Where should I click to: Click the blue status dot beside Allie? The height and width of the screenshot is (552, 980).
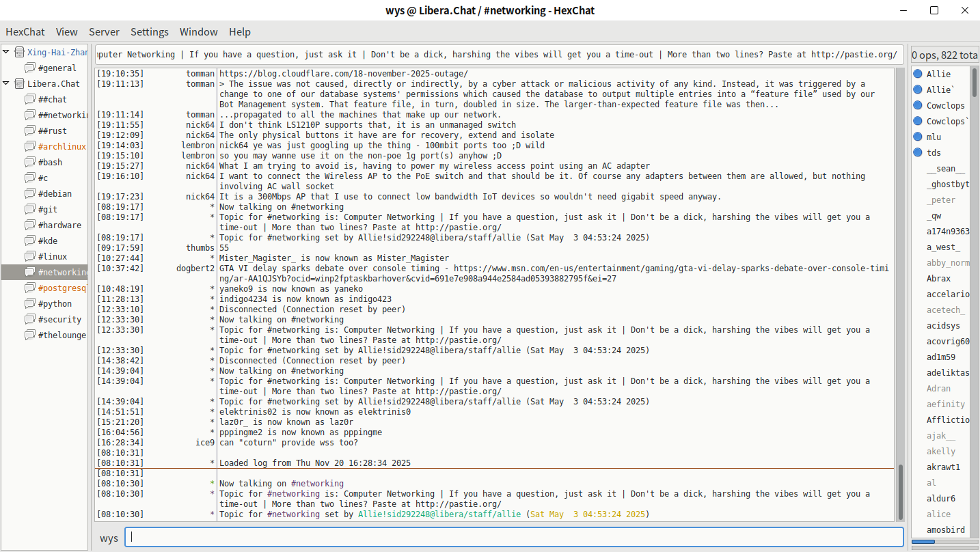point(918,74)
